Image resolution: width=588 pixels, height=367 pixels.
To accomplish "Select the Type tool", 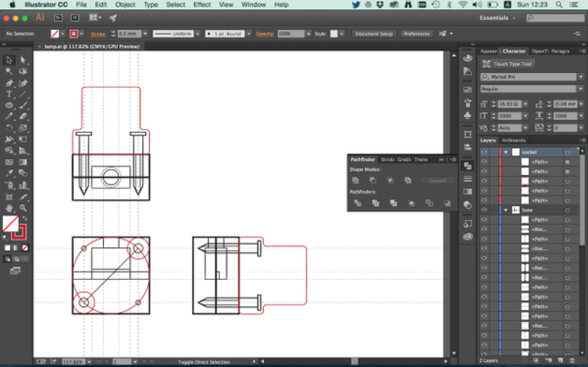I will pos(9,94).
